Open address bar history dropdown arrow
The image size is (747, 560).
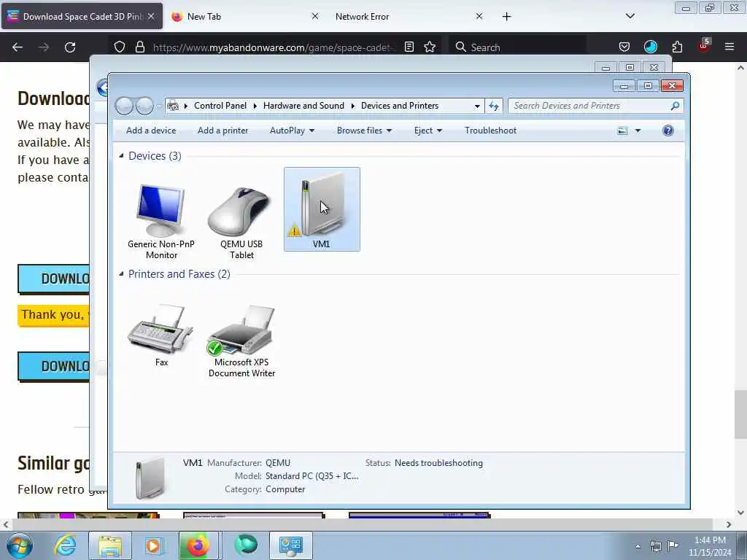tap(477, 106)
